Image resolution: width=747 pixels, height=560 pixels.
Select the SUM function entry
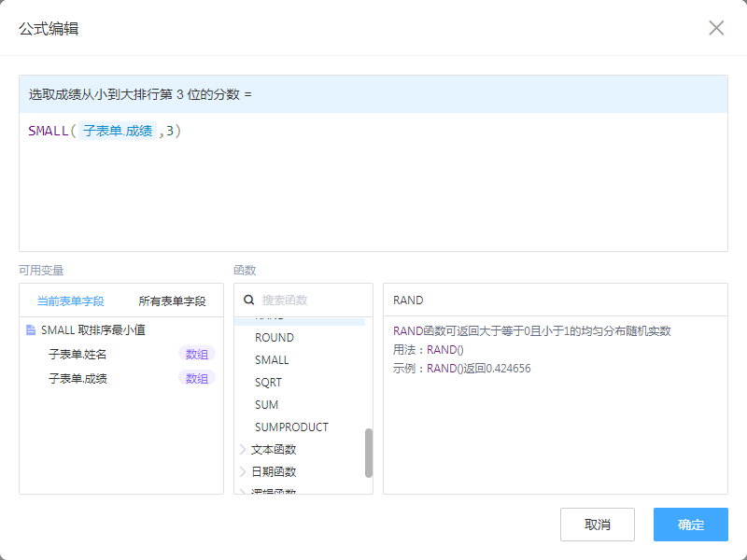[x=266, y=405]
